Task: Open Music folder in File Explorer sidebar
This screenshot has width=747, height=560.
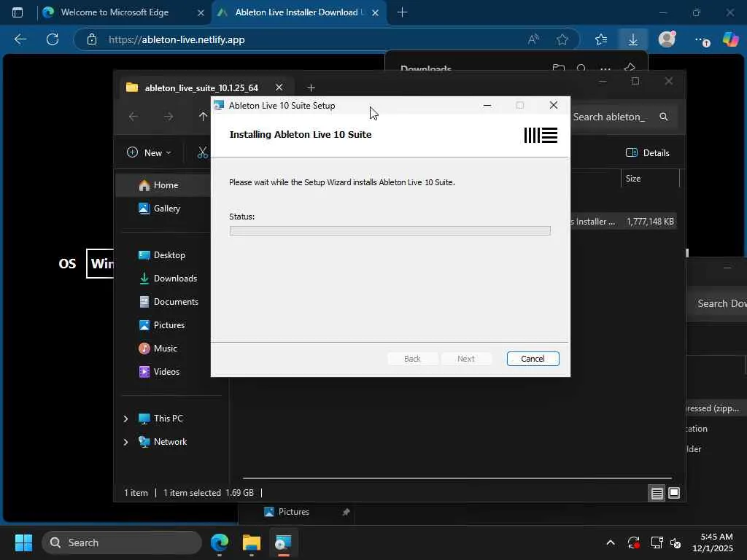Action: 164,348
